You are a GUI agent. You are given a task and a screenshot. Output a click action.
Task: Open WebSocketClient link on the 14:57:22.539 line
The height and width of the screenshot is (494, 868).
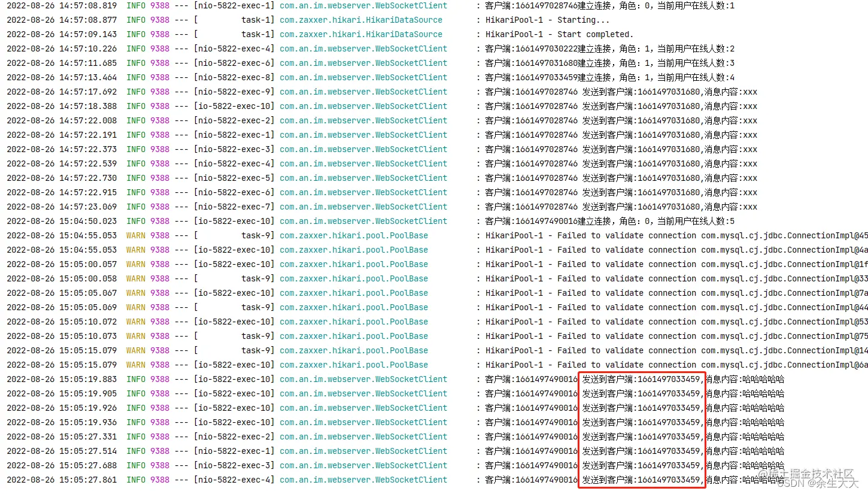point(363,163)
